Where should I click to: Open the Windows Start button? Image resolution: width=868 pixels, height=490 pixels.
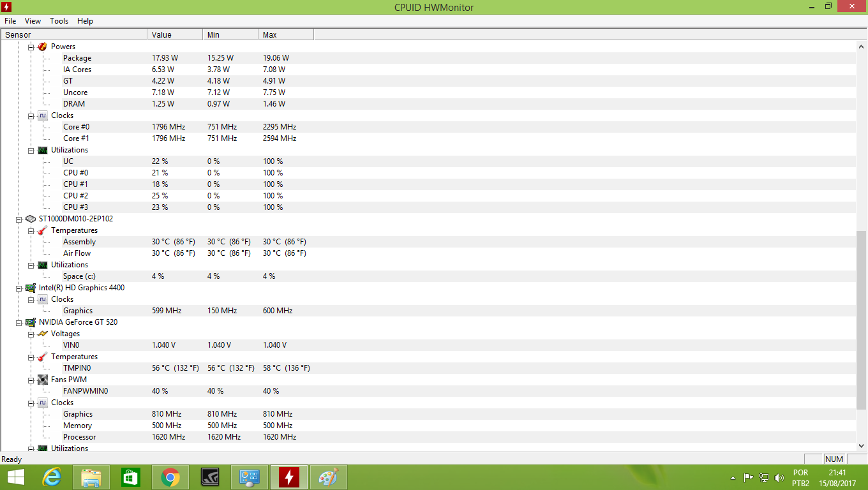tap(16, 477)
